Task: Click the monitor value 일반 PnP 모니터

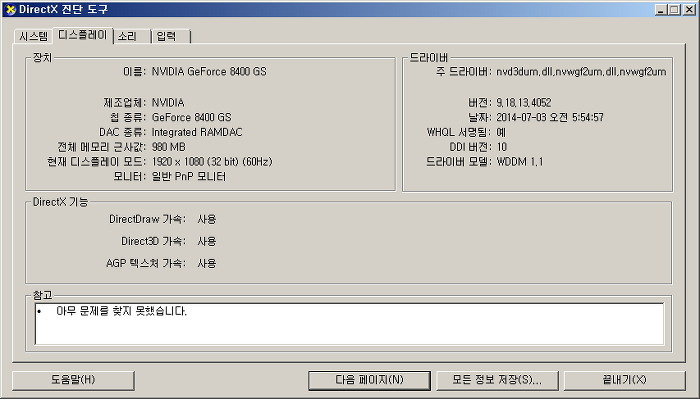Action: [189, 176]
